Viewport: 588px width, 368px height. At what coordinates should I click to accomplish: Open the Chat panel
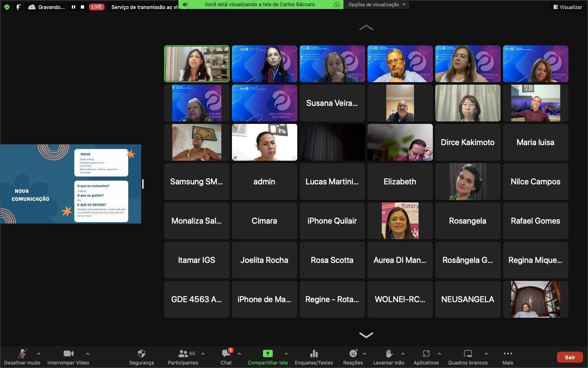point(226,354)
